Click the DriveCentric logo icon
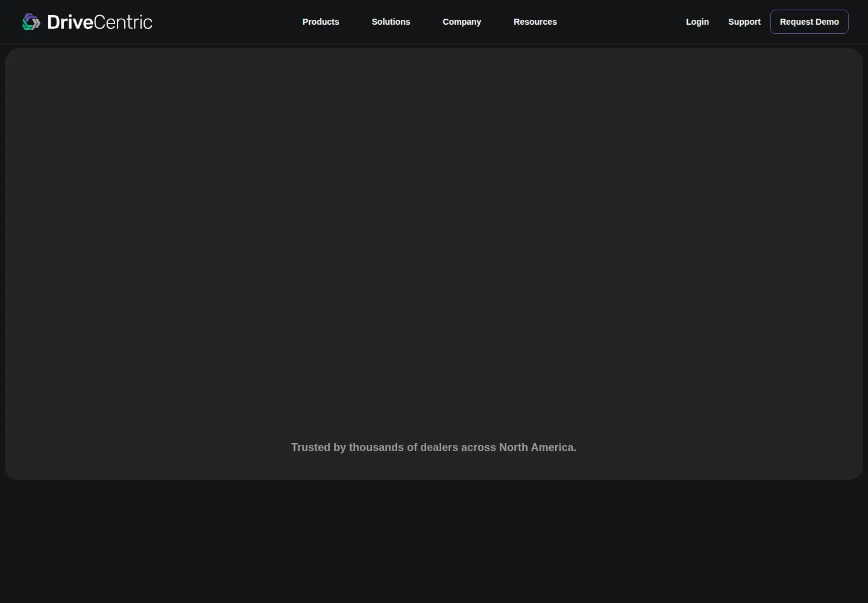The height and width of the screenshot is (603, 868). [x=31, y=22]
